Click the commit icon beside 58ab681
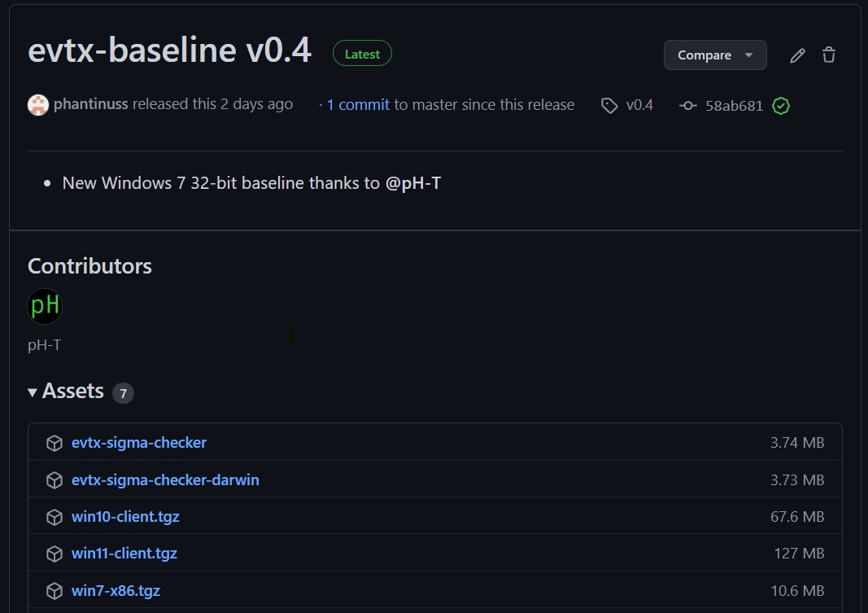Image resolution: width=868 pixels, height=613 pixels. (688, 105)
